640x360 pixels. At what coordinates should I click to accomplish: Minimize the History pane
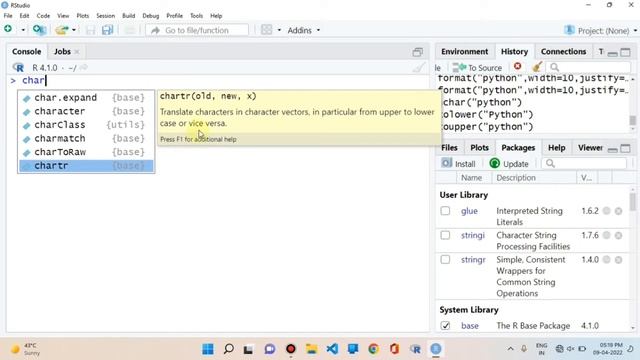coord(612,53)
